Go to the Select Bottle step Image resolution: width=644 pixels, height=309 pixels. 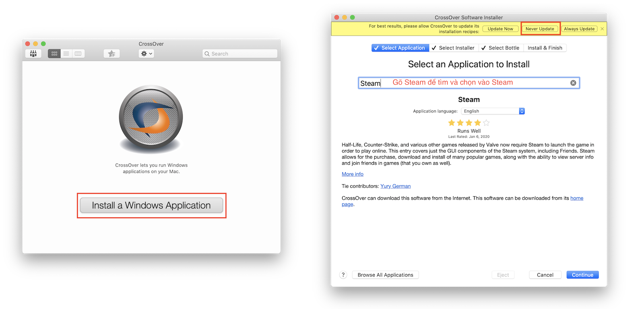pos(500,48)
